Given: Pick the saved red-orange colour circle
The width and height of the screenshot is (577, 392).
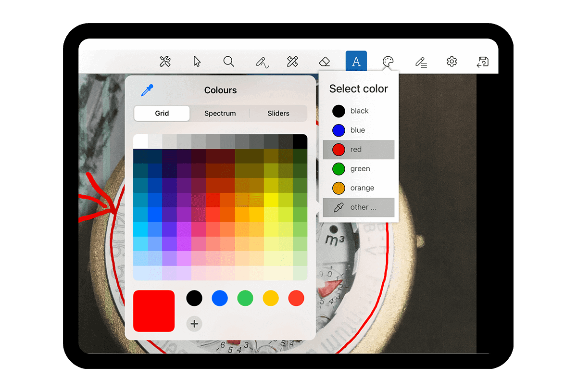Looking at the screenshot, I should [x=296, y=298].
